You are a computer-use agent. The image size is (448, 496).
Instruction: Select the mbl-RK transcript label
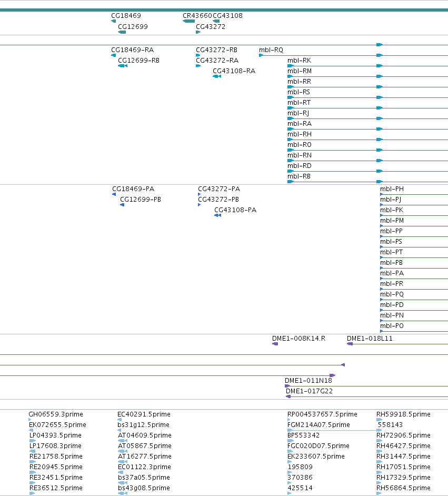(x=299, y=60)
